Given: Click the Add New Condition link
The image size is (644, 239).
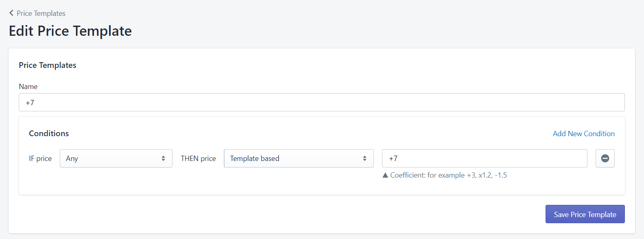Looking at the screenshot, I should 583,134.
